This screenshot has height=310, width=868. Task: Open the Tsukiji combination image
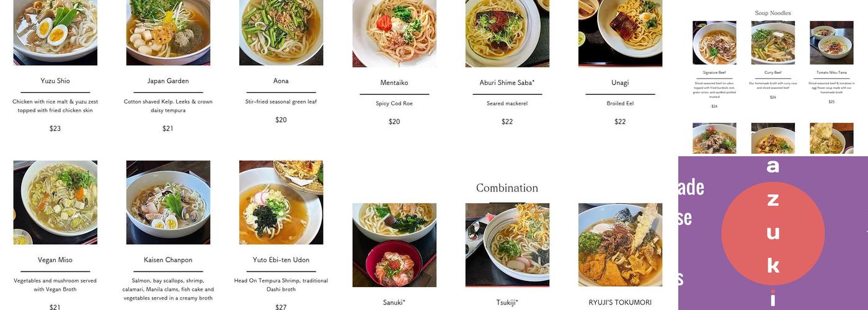point(507,245)
